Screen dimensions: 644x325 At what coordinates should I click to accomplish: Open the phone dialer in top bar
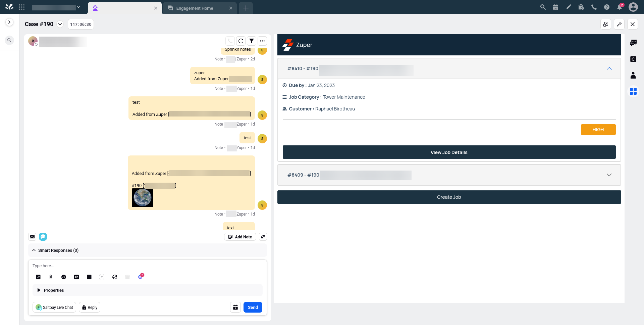click(x=594, y=7)
